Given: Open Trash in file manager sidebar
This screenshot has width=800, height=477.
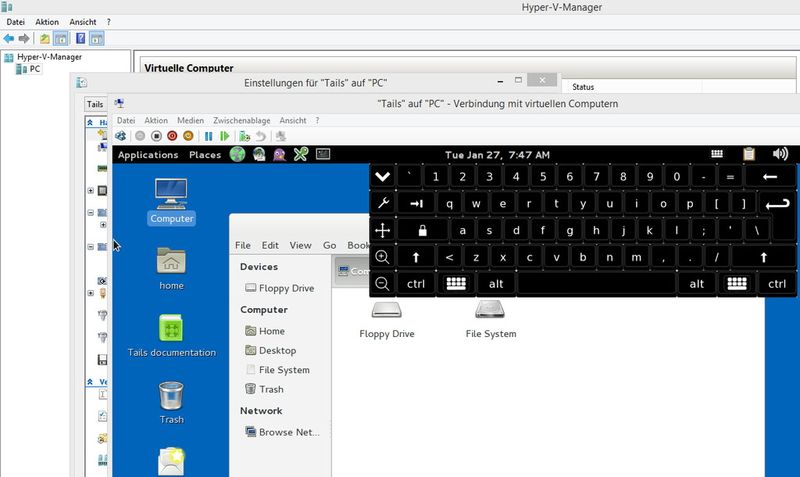Looking at the screenshot, I should pyautogui.click(x=264, y=389).
